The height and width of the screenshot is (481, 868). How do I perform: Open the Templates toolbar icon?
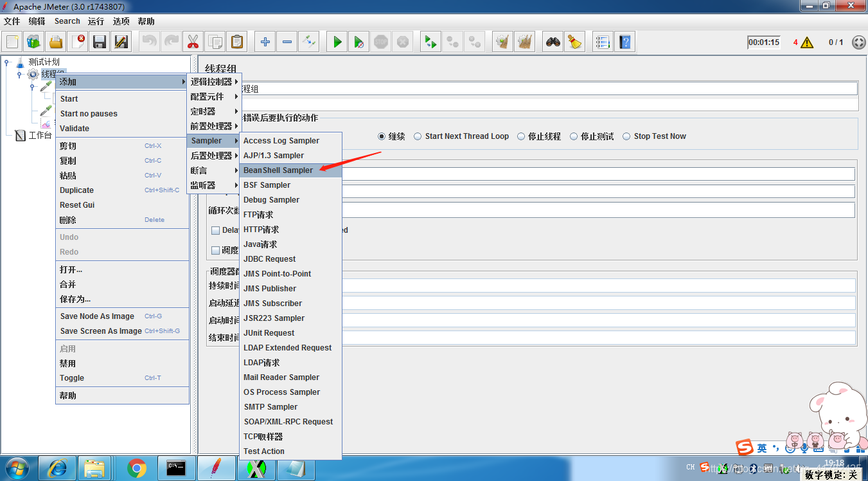tap(34, 42)
